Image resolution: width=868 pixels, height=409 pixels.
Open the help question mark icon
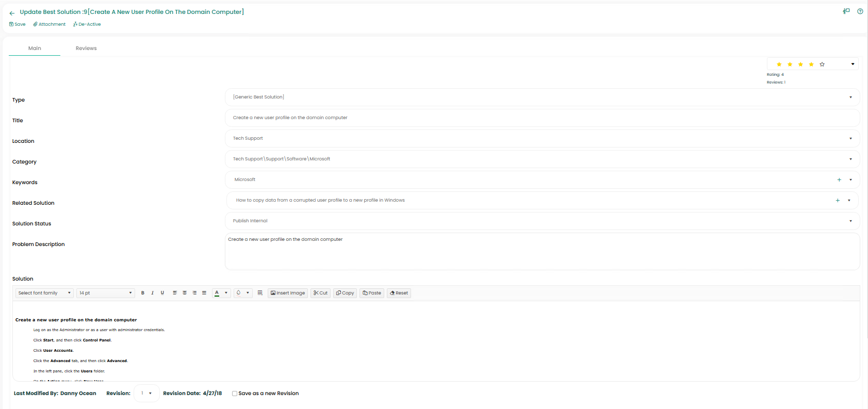pyautogui.click(x=860, y=11)
